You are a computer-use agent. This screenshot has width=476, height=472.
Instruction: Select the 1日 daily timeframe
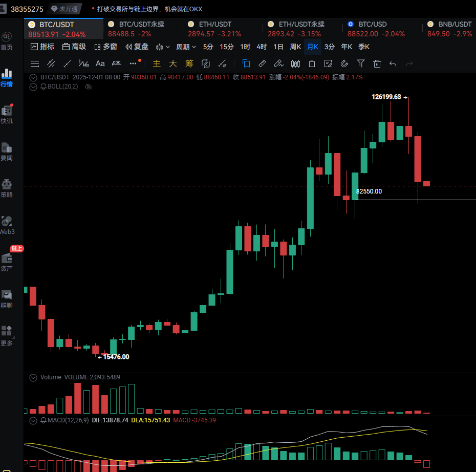278,47
